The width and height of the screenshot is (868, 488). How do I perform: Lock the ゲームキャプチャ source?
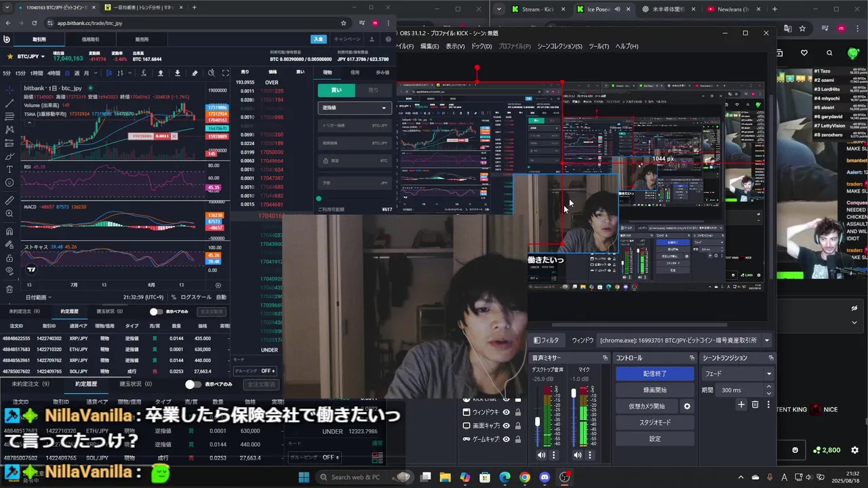(518, 439)
